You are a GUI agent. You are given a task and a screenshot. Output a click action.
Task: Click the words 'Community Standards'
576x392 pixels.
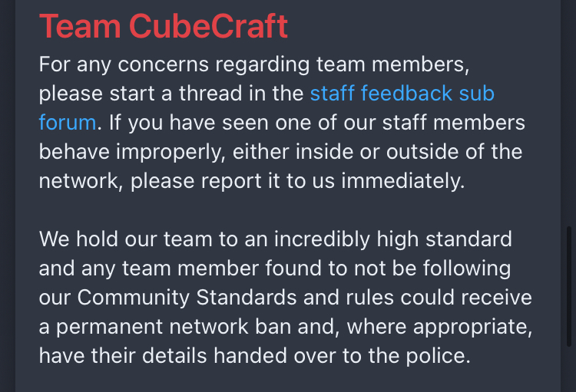tap(187, 298)
